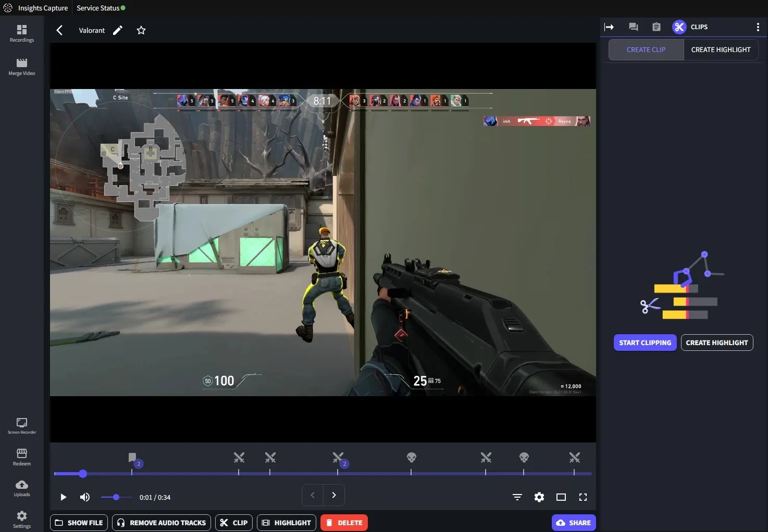Select Merge Video in the sidebar

pos(21,67)
